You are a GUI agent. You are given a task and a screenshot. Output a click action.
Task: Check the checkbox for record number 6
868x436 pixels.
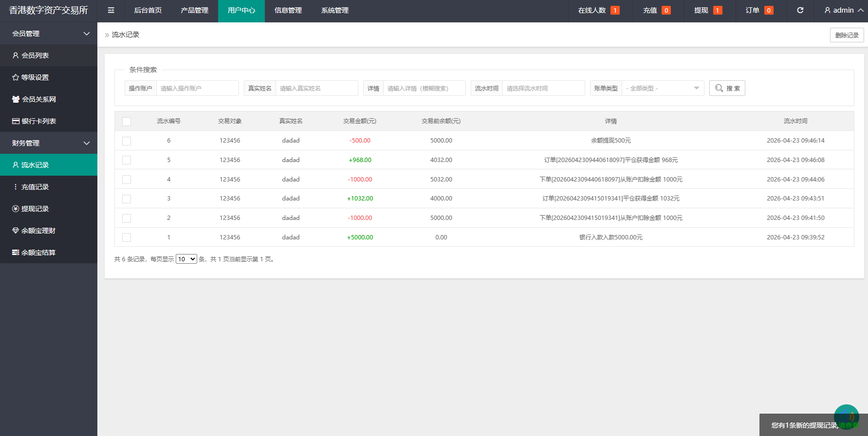coord(127,141)
